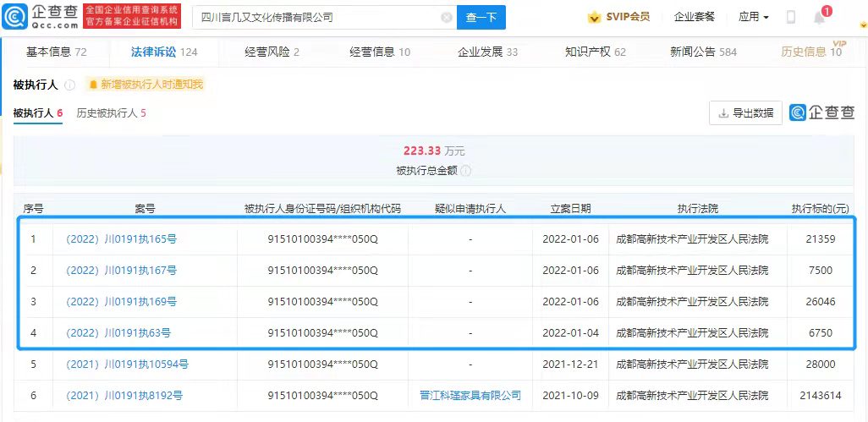Viewport: 868px width, 422px height.
Task: Open 企业套餐 link
Action: [695, 17]
